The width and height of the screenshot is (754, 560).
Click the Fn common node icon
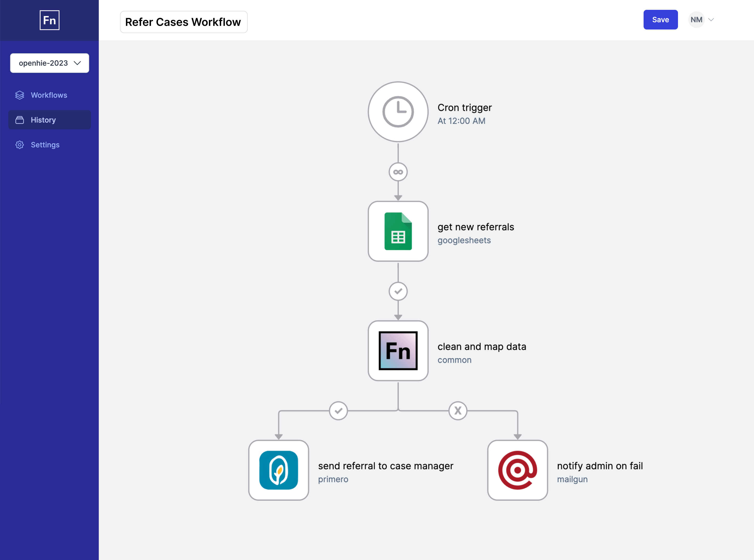point(398,351)
